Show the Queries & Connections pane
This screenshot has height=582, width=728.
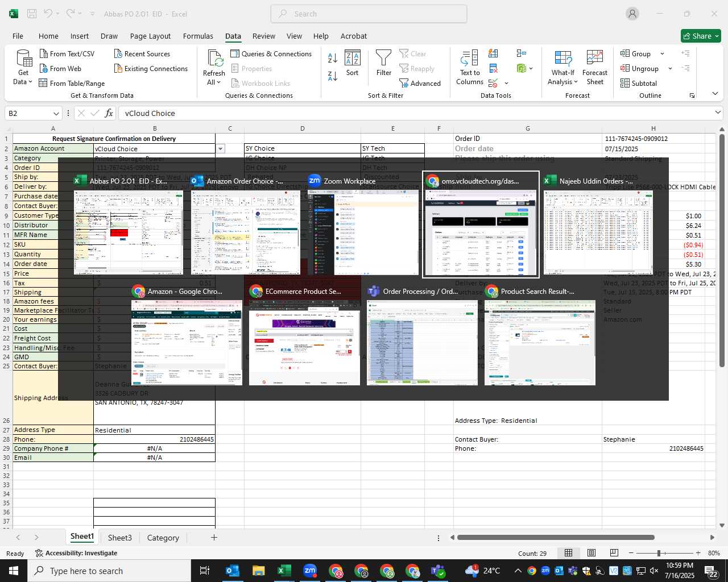pos(271,53)
